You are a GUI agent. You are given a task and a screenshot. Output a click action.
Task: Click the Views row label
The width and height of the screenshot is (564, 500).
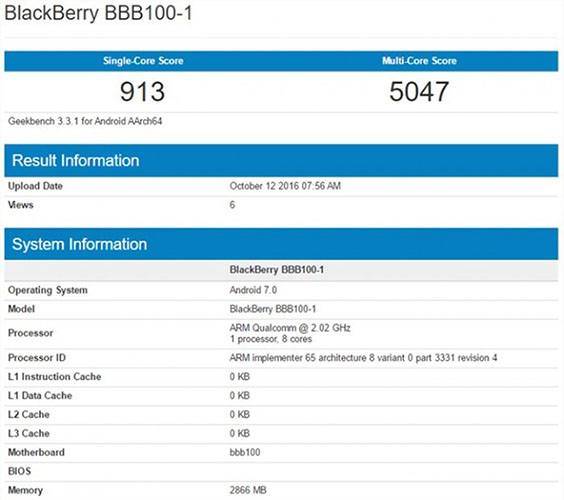(x=21, y=205)
